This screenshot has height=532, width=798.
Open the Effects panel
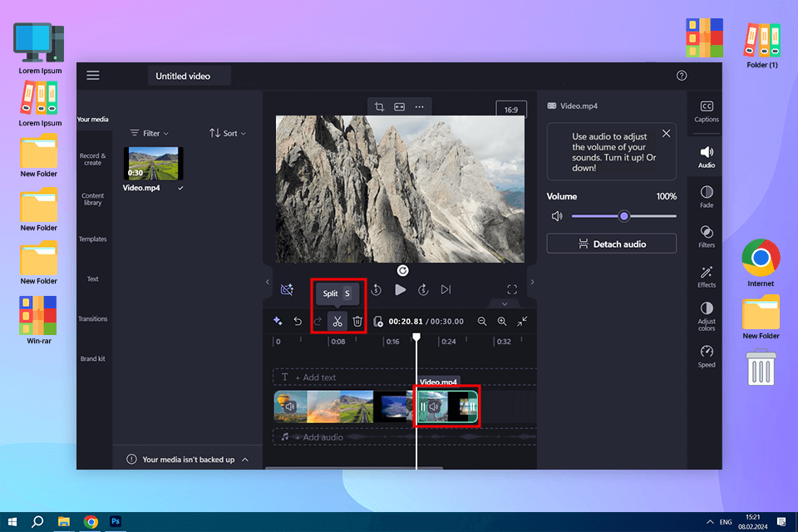[x=707, y=277]
